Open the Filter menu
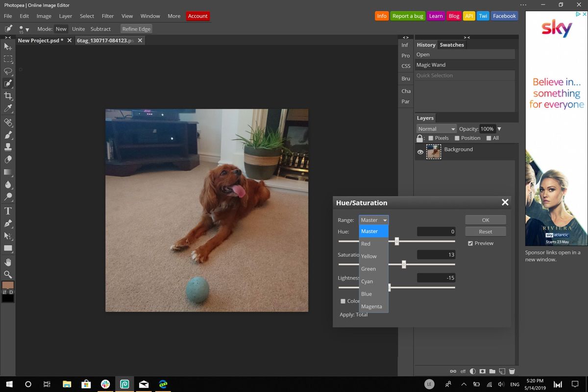 click(107, 16)
